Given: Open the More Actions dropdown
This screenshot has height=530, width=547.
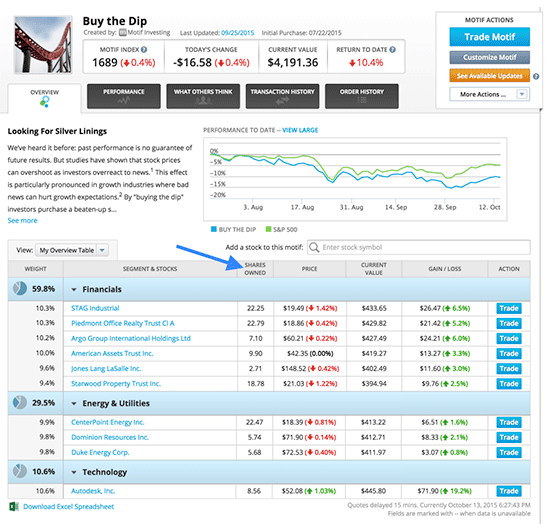Looking at the screenshot, I should (x=489, y=94).
